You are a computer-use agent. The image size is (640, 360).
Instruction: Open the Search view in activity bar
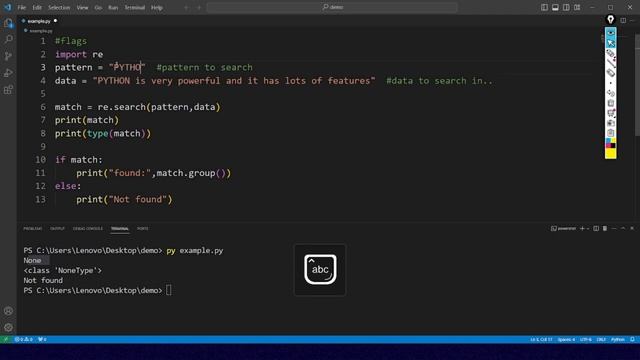[x=8, y=39]
